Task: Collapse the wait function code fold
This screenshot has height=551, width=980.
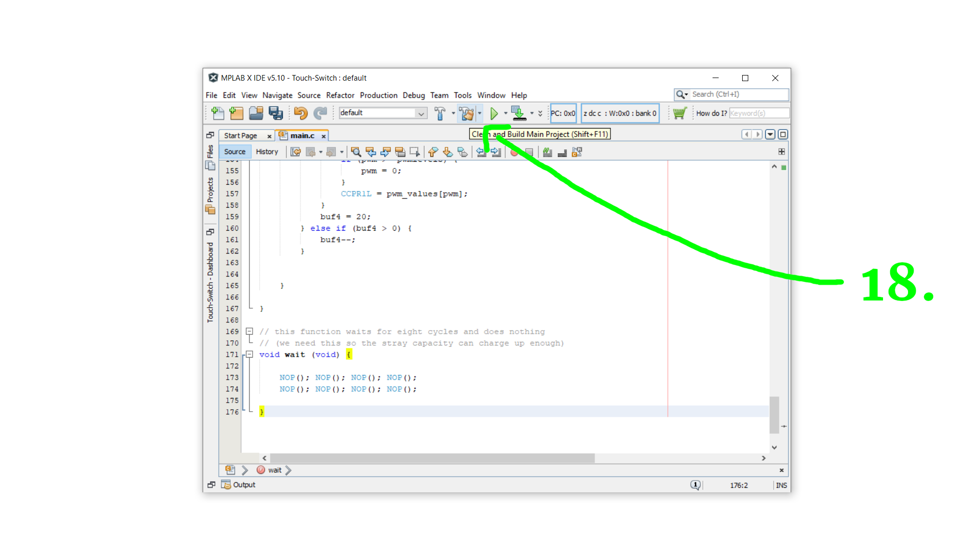Action: tap(250, 354)
